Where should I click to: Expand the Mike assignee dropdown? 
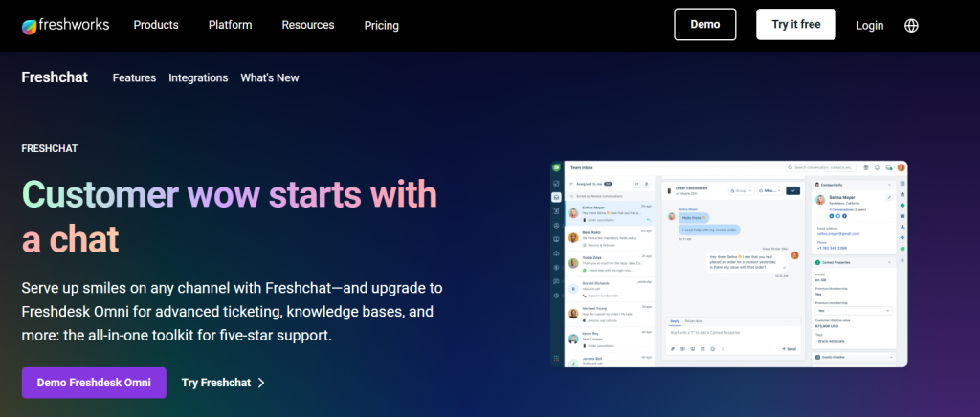tap(770, 191)
